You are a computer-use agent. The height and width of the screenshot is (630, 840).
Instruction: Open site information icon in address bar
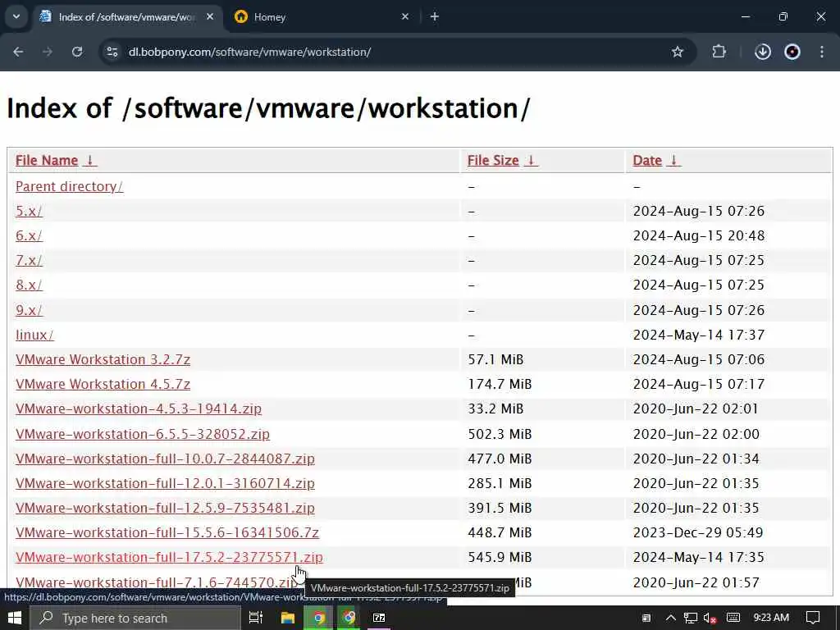pyautogui.click(x=112, y=52)
